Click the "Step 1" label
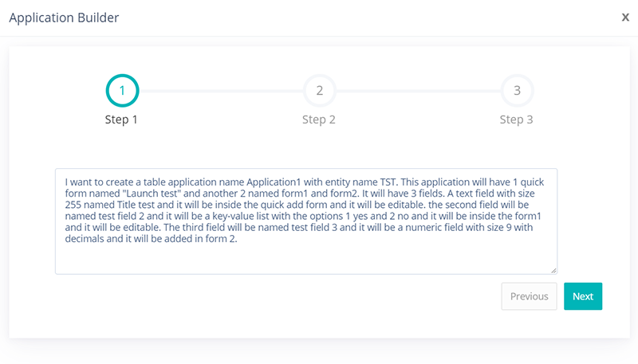This screenshot has width=638, height=364. (122, 119)
